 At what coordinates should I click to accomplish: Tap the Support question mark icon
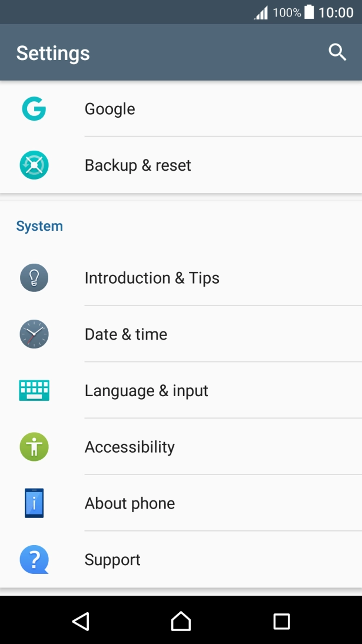tap(34, 560)
